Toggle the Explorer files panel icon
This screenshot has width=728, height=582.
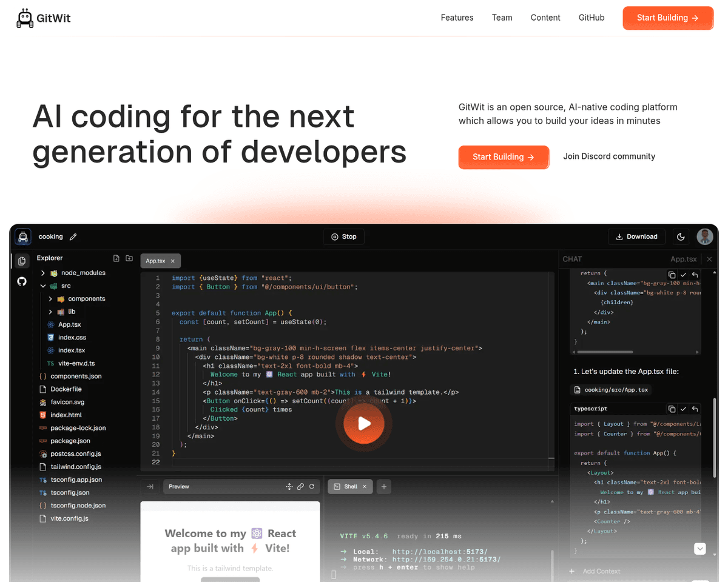[x=22, y=261]
